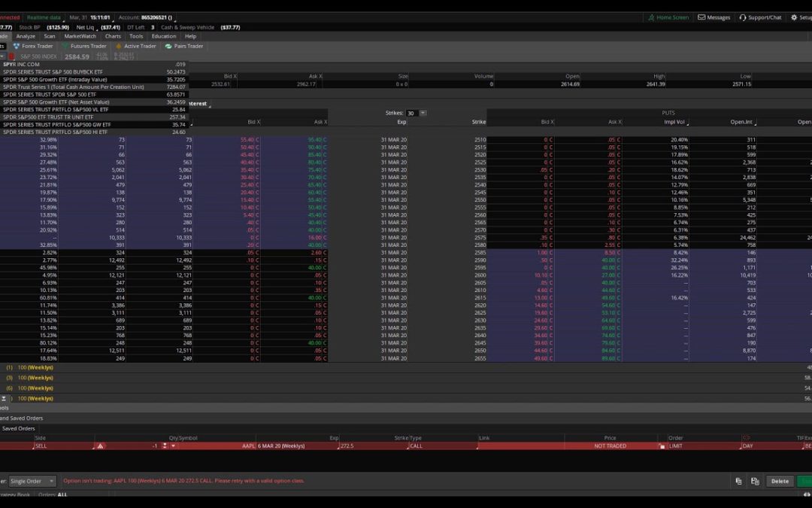Screen dimensions: 812x508
Task: Click the puts Open.Int column header
Action: coord(741,123)
